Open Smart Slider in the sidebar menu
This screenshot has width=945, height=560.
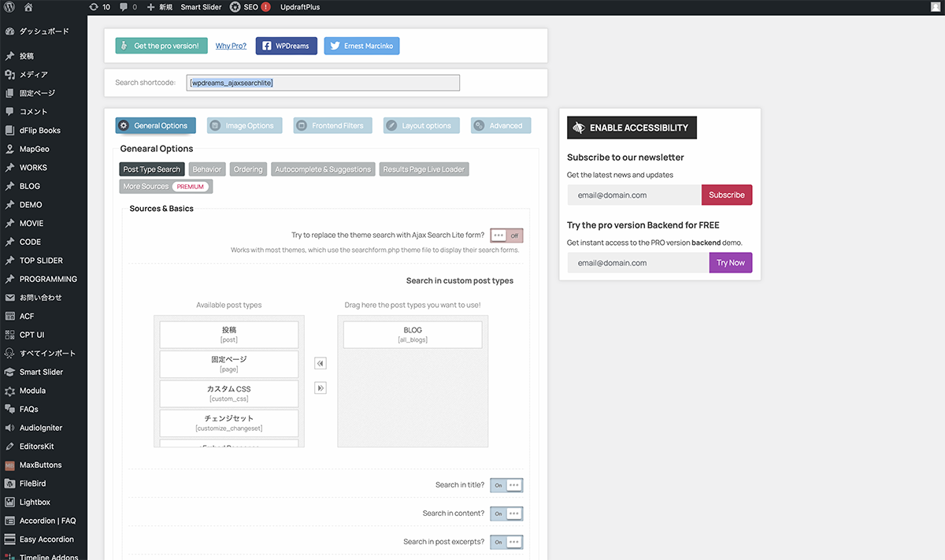pos(41,372)
